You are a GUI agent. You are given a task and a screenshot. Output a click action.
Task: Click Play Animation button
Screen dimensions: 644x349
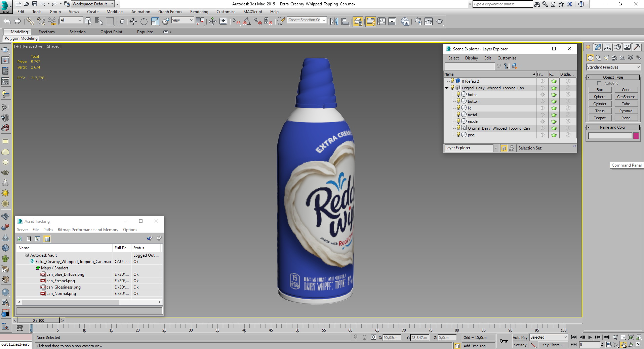pyautogui.click(x=590, y=337)
